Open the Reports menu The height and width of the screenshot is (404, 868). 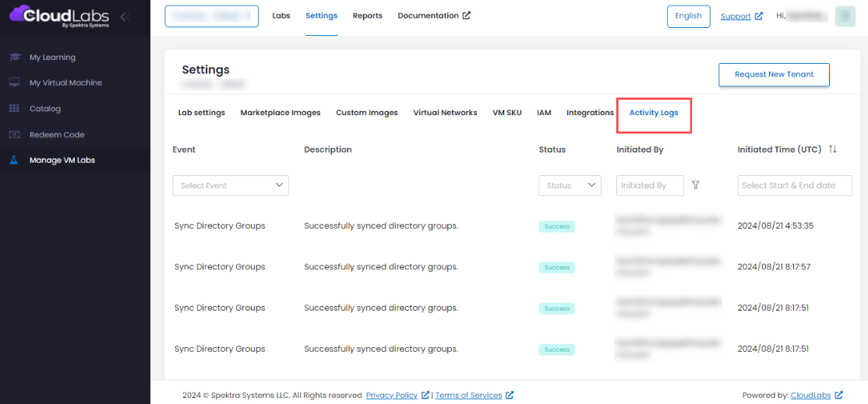(368, 16)
